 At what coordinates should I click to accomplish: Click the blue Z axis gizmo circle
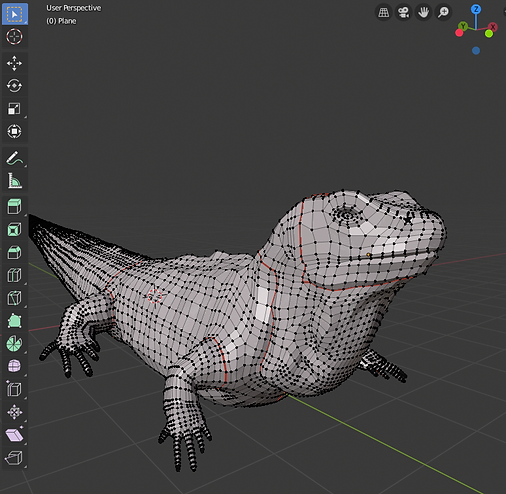coord(476,9)
